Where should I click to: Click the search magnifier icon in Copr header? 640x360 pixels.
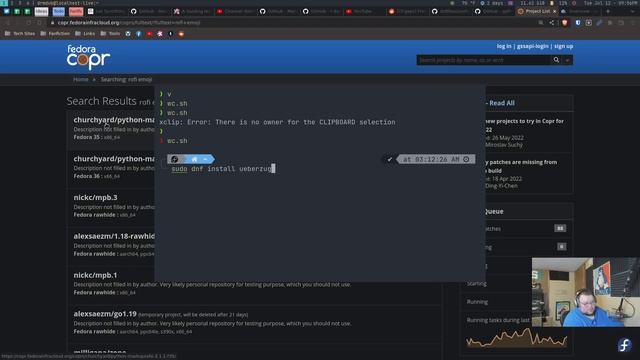[556, 60]
